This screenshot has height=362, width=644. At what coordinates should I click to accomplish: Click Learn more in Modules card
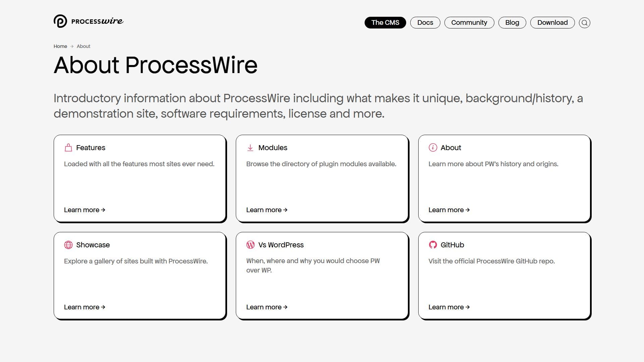(267, 210)
